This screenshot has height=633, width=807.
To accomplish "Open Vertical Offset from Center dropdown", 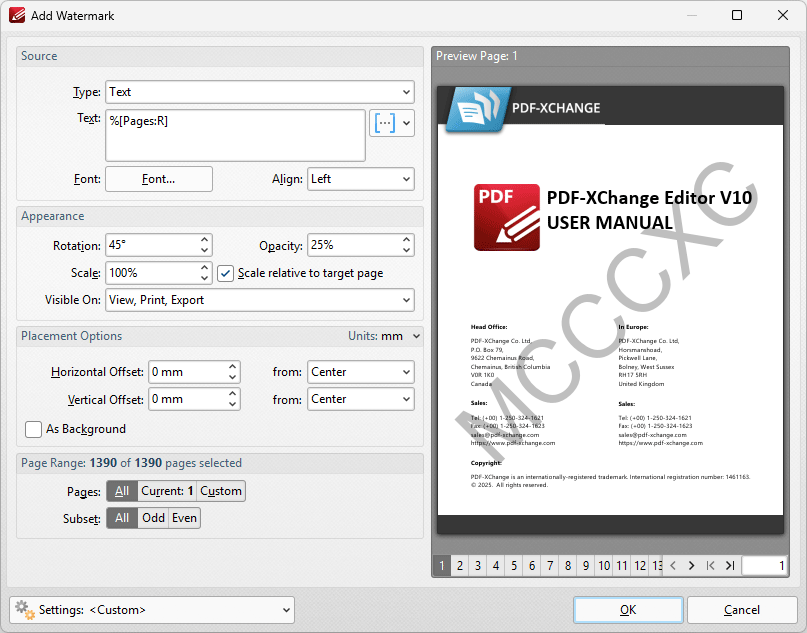I will pos(361,399).
